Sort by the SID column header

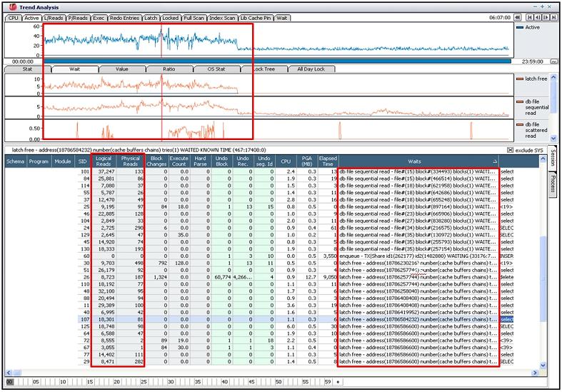pyautogui.click(x=82, y=161)
